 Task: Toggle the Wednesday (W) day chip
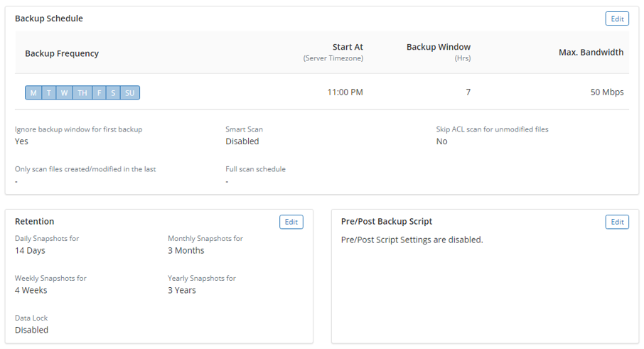tap(64, 92)
